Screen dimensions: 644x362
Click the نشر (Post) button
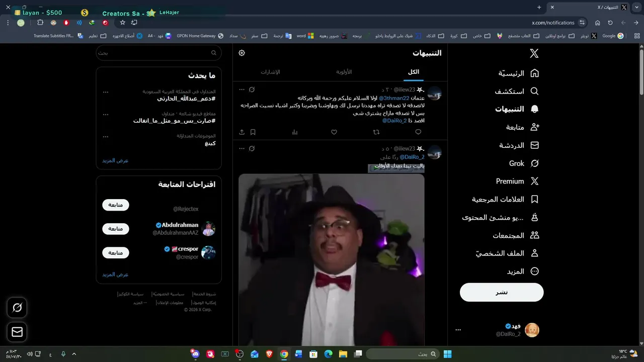[x=502, y=292]
